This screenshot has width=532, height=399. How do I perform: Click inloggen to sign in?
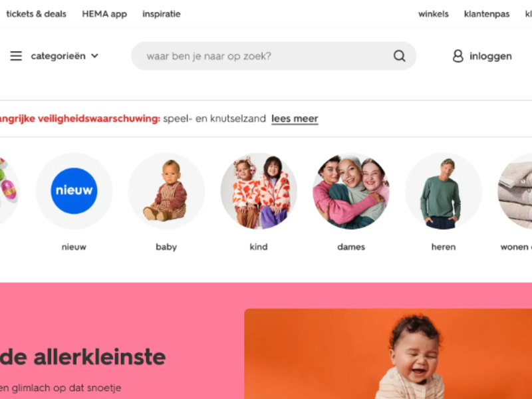(x=491, y=56)
